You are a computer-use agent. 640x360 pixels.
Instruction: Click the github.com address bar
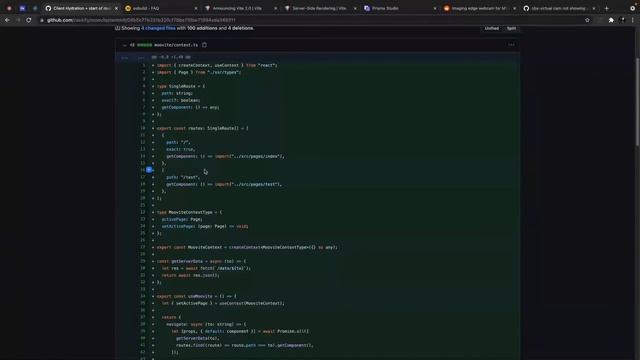[x=310, y=20]
